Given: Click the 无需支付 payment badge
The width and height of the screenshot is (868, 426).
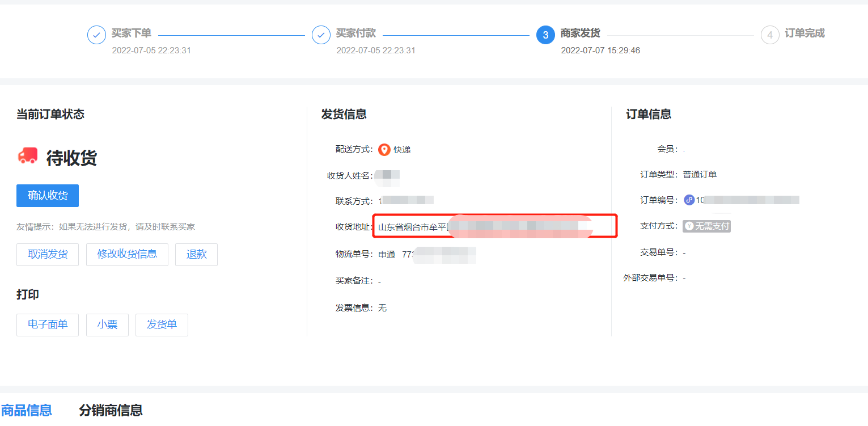Looking at the screenshot, I should (706, 226).
